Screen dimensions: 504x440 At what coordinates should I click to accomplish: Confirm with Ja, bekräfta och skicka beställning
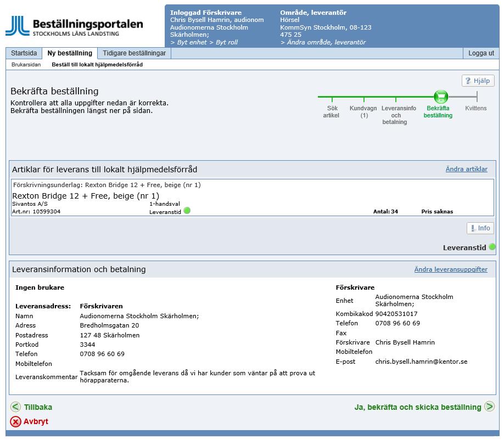point(418,407)
